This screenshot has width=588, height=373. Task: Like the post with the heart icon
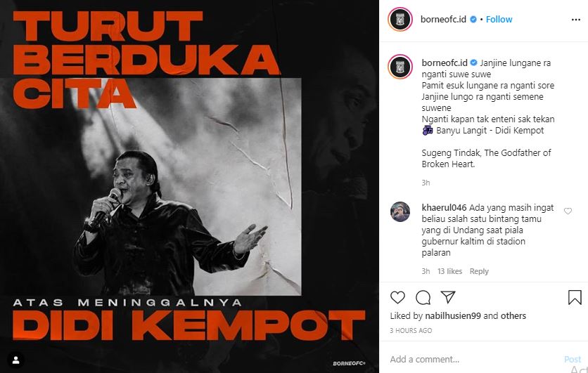click(397, 297)
